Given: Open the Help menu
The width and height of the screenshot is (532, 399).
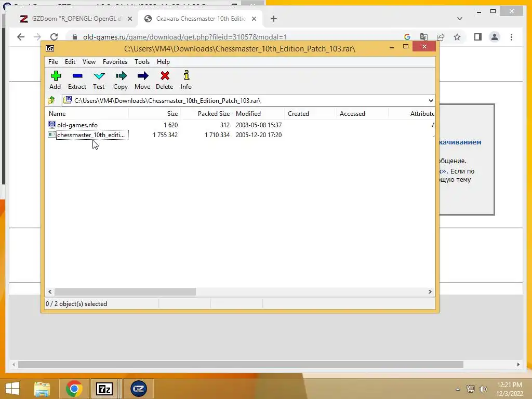Looking at the screenshot, I should pos(163,62).
